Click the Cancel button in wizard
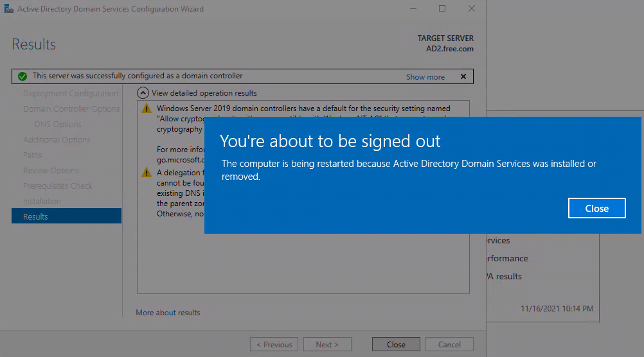The height and width of the screenshot is (357, 644). 449,344
